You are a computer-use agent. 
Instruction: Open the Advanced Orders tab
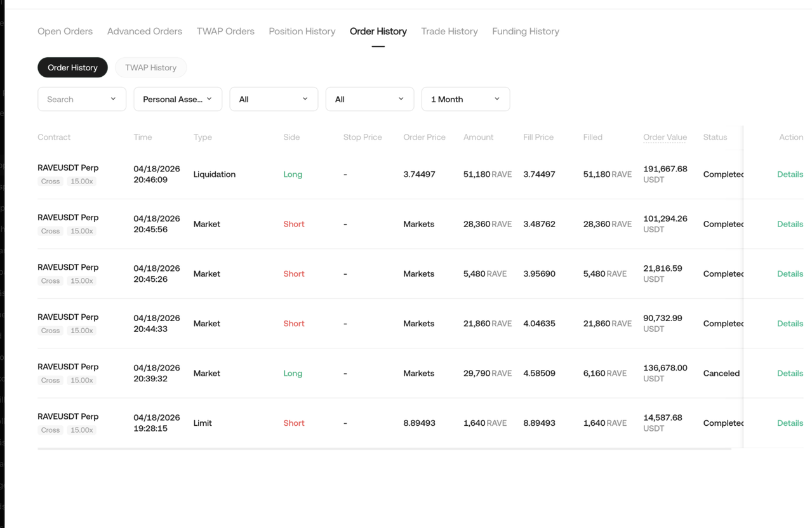click(x=145, y=31)
